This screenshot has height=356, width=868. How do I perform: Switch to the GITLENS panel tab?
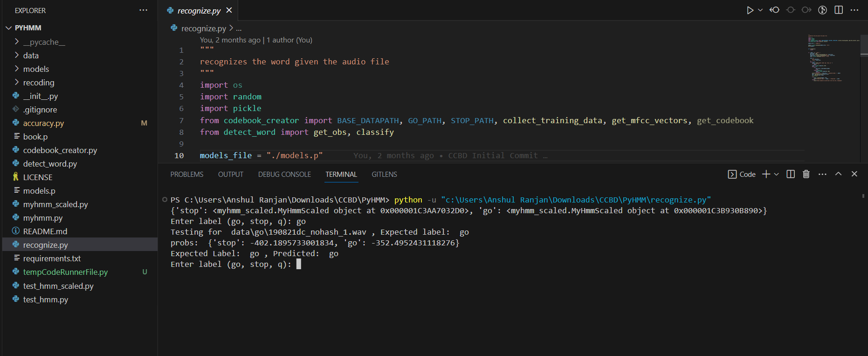[x=384, y=175]
